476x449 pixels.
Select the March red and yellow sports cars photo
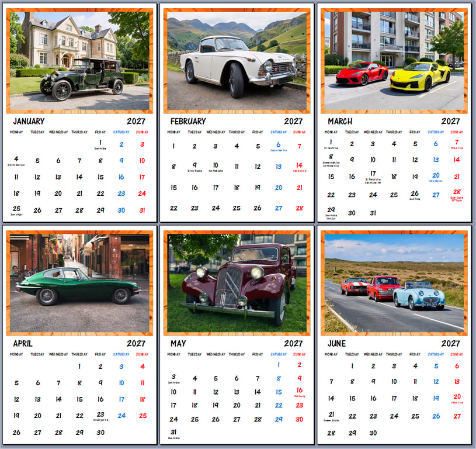[394, 61]
